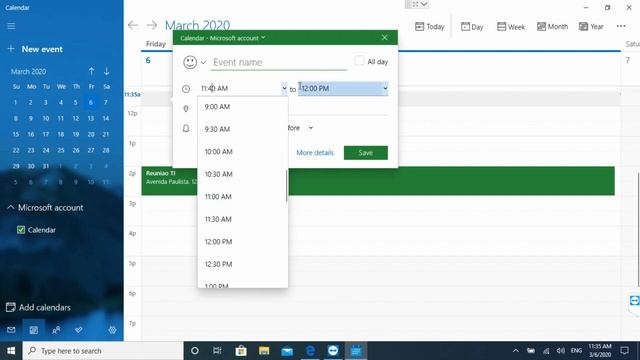
Task: Show hidden system tray icons
Action: [516, 351]
